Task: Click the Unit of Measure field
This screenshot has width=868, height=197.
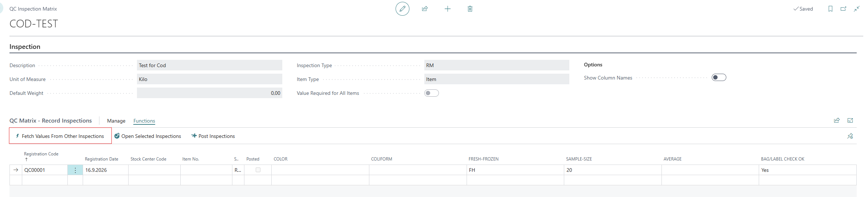Action: pyautogui.click(x=209, y=79)
